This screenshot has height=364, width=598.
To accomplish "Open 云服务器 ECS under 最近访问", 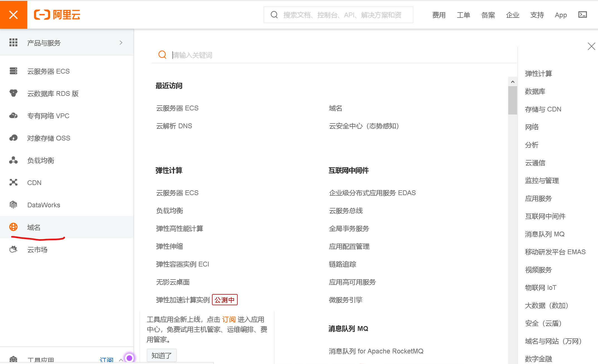I will (x=177, y=108).
